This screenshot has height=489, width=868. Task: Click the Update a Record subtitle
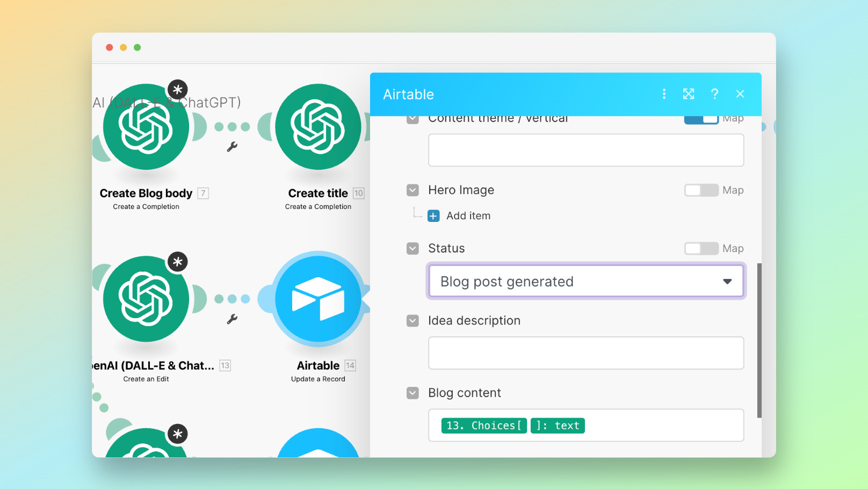(x=318, y=379)
